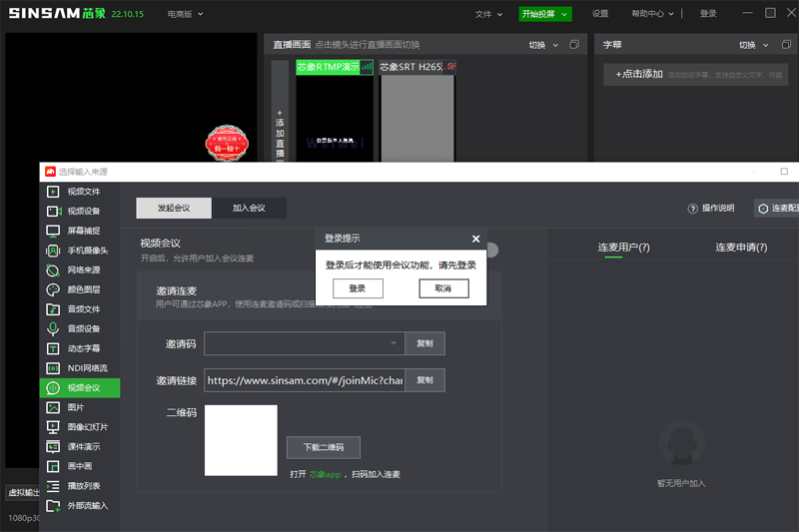Select the 画中画 picture-in-picture icon
799x532 pixels.
click(53, 466)
